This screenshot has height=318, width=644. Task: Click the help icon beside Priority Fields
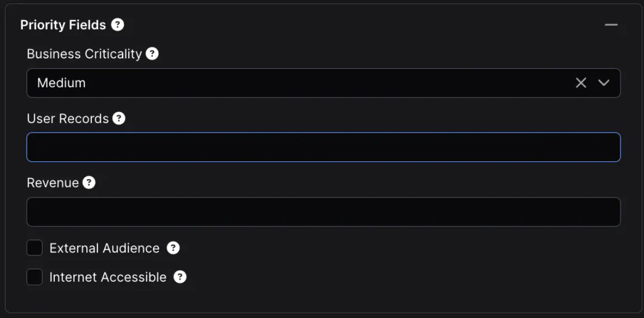[x=118, y=25]
